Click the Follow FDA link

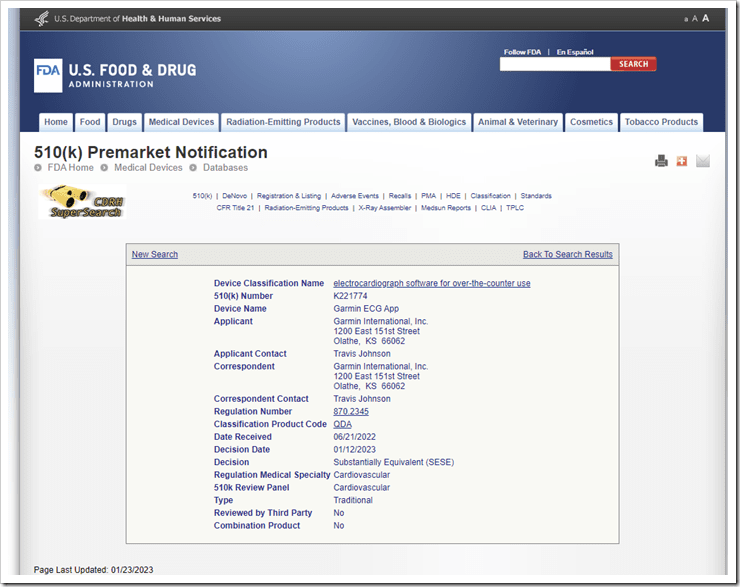point(522,52)
